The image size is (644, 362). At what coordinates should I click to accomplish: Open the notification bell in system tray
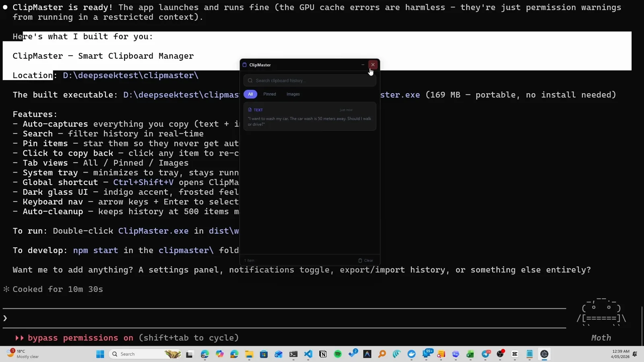point(635,354)
